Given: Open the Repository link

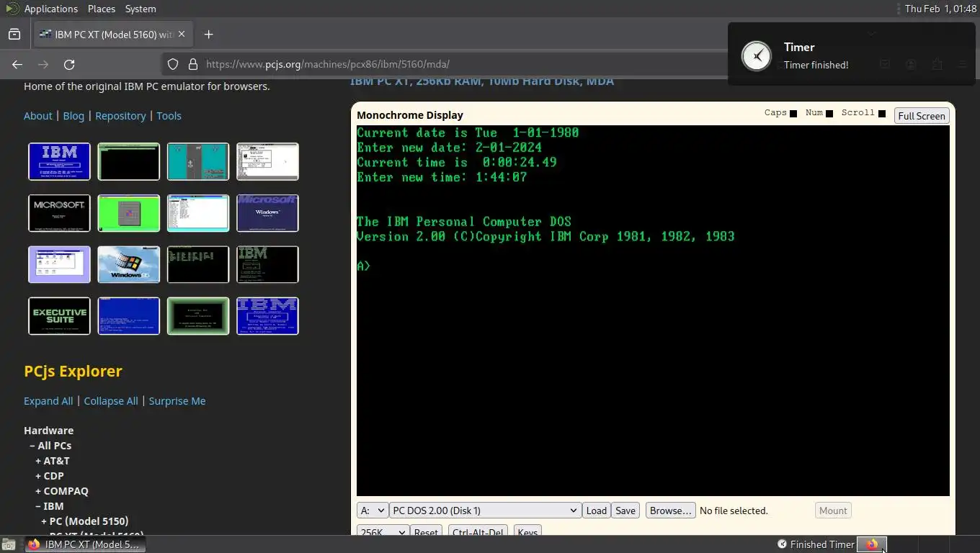Looking at the screenshot, I should (120, 116).
